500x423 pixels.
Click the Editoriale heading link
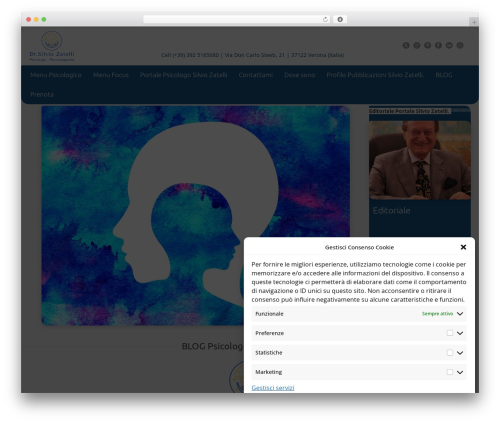[391, 211]
